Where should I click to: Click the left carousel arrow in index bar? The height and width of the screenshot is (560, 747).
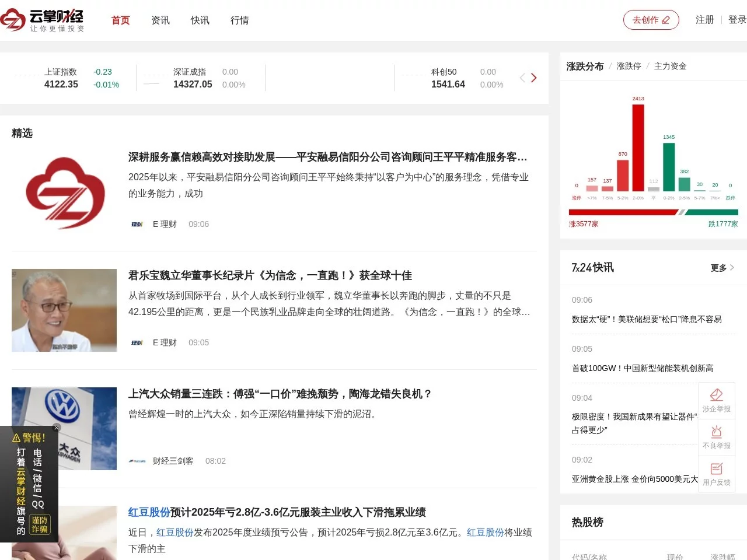522,78
